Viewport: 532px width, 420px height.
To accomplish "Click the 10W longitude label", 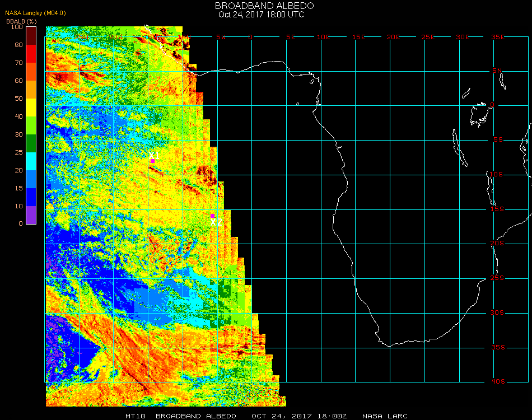I will click(184, 37).
